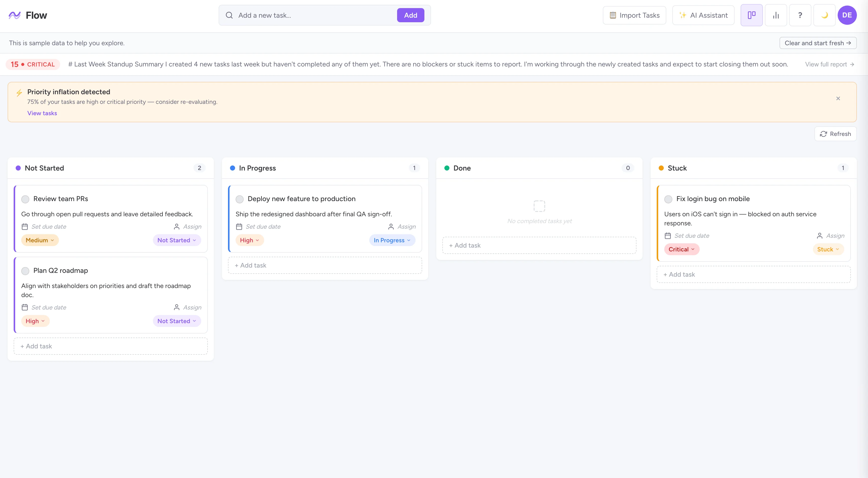Click person icon on Deploy new feature card
868x478 pixels.
click(x=391, y=227)
